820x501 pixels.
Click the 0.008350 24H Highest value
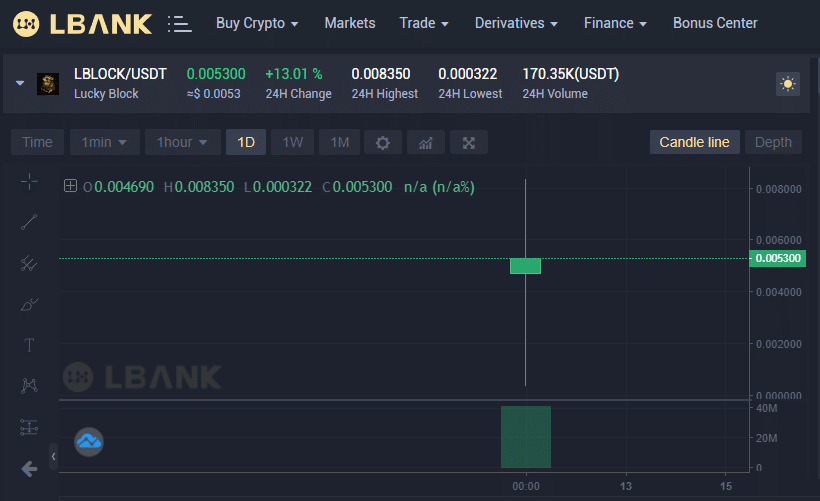coord(381,74)
